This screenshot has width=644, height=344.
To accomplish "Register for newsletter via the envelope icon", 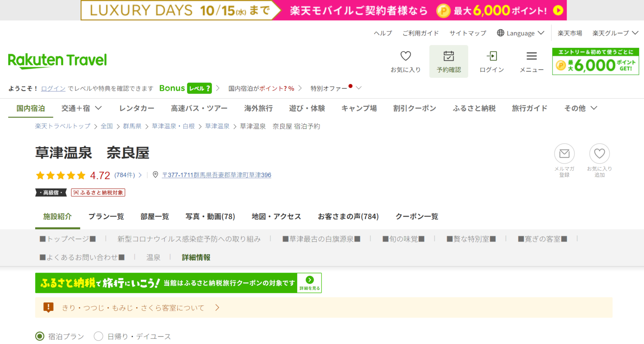I will click(564, 154).
